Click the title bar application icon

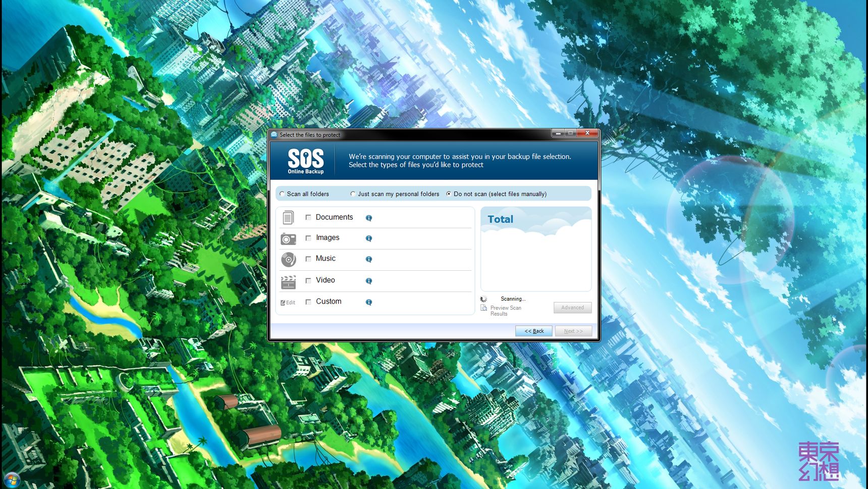(x=274, y=134)
